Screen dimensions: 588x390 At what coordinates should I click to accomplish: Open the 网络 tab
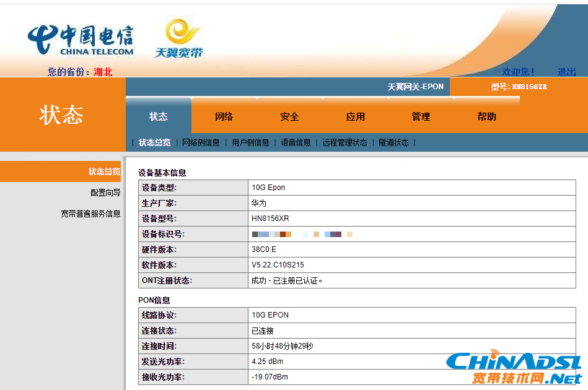(224, 116)
